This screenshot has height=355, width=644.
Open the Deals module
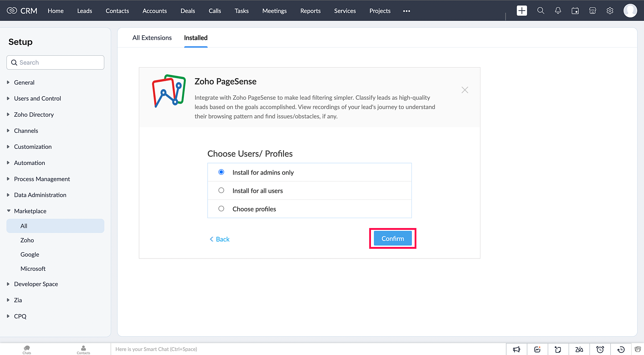[187, 11]
